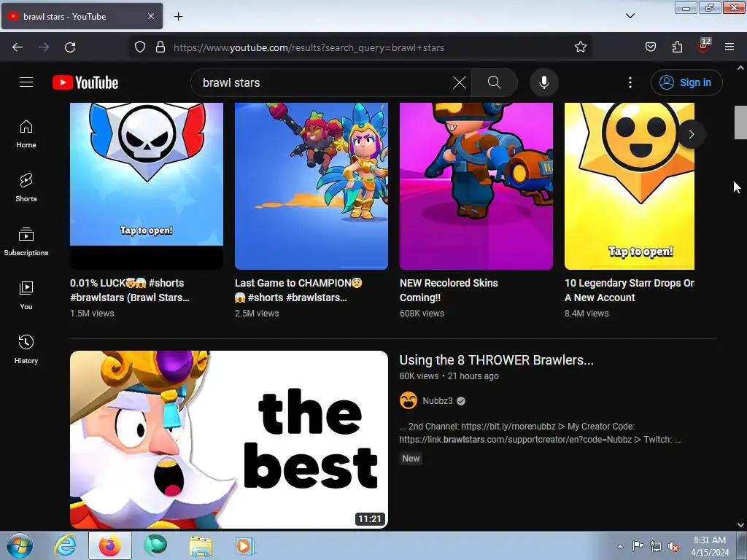Open tracking protection shield icon
This screenshot has width=747, height=560.
pos(139,47)
